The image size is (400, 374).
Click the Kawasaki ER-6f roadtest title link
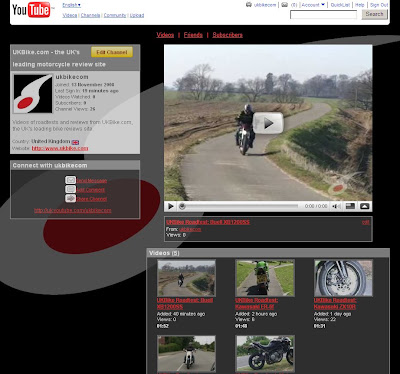click(257, 304)
